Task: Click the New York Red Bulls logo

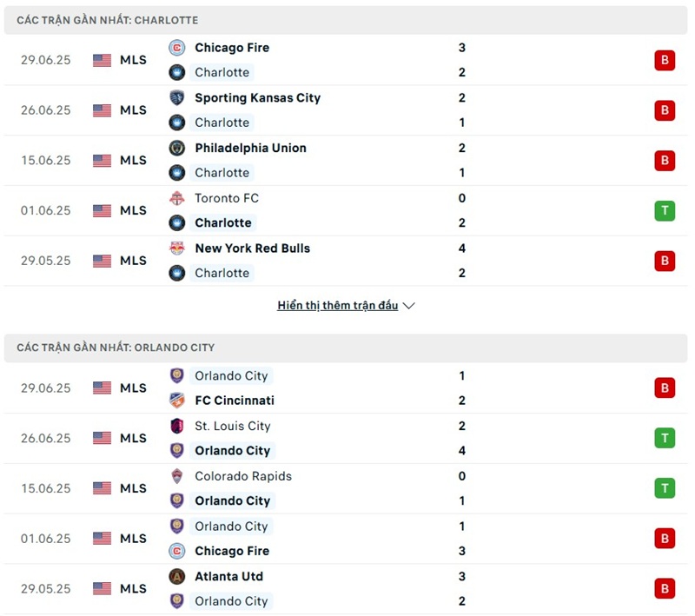Action: [x=177, y=248]
